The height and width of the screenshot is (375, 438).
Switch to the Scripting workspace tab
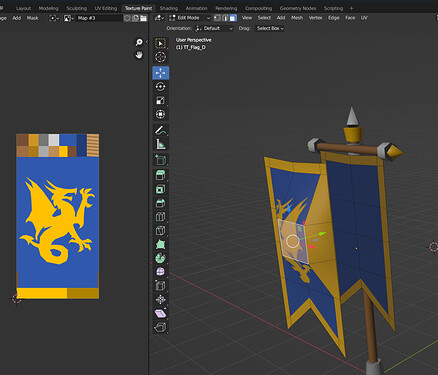click(x=333, y=8)
